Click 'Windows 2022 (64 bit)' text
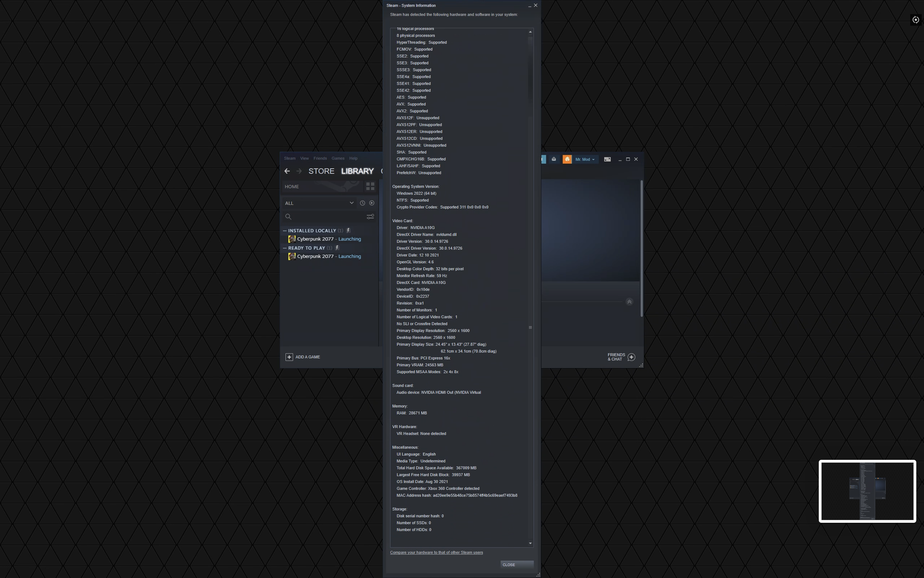 [416, 193]
